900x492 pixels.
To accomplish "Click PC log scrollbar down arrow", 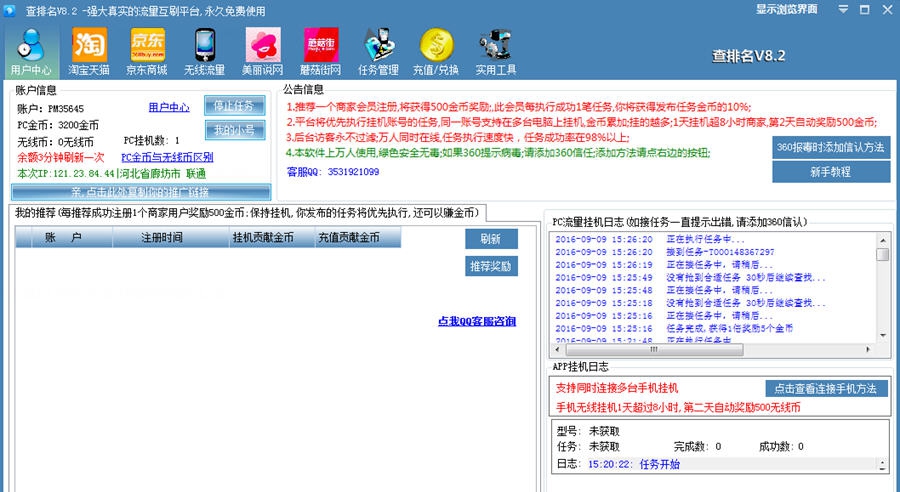I will [x=883, y=335].
